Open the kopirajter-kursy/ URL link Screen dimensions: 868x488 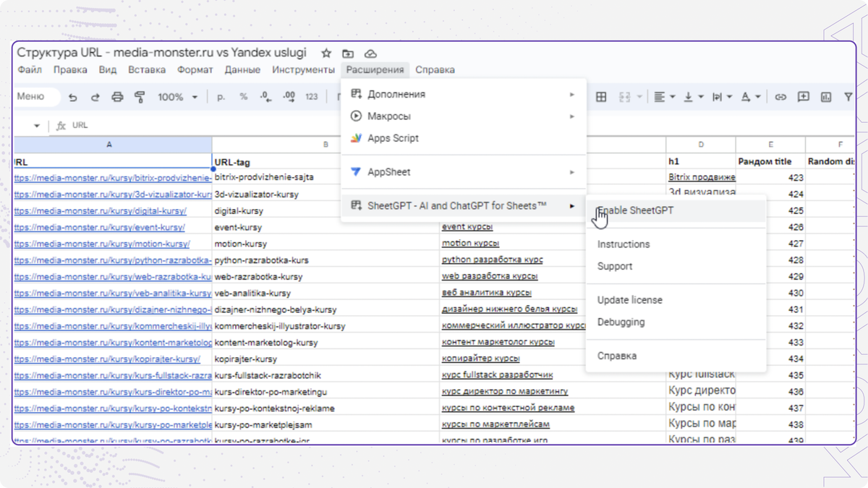(107, 359)
